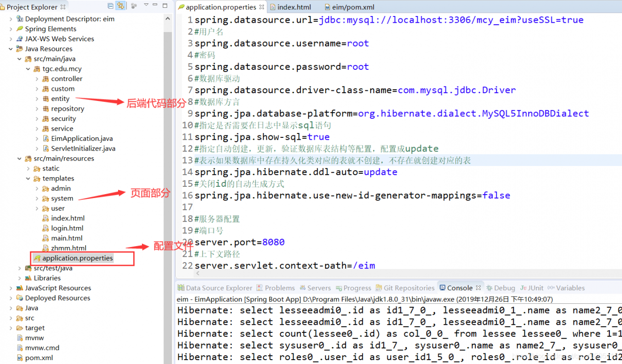Image resolution: width=622 pixels, height=364 pixels.
Task: Open the Progress tab
Action: [x=353, y=288]
